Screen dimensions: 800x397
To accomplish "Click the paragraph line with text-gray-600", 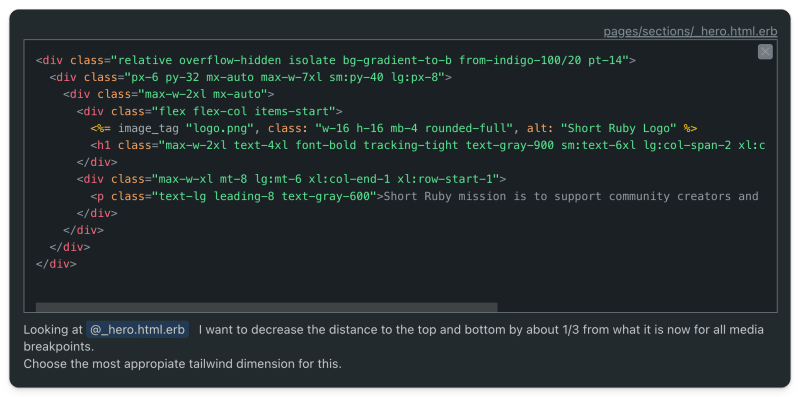I will coord(424,196).
